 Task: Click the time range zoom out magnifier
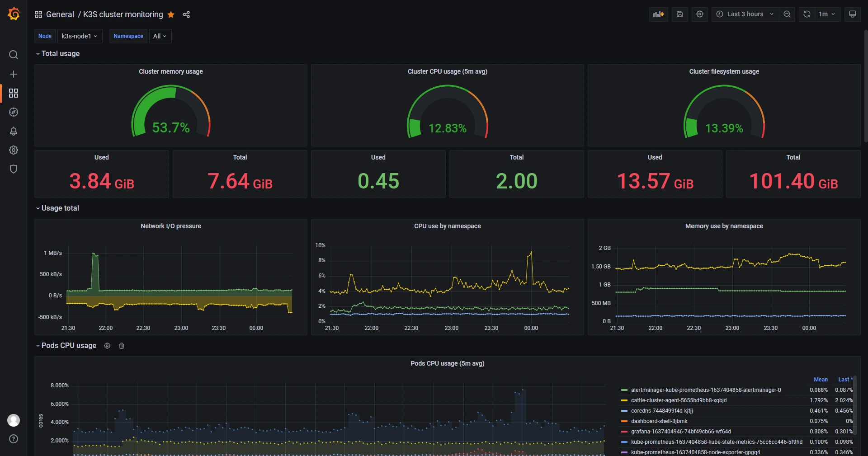[x=787, y=14]
